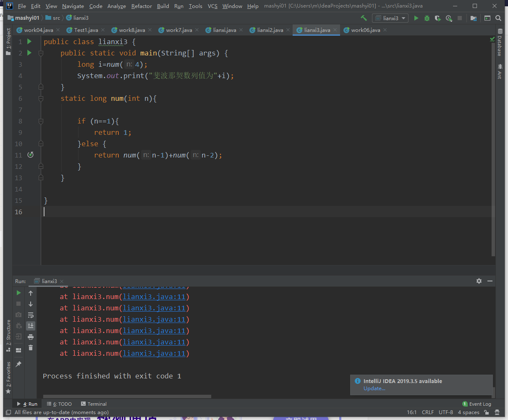
Task: Open the File menu
Action: coord(22,6)
